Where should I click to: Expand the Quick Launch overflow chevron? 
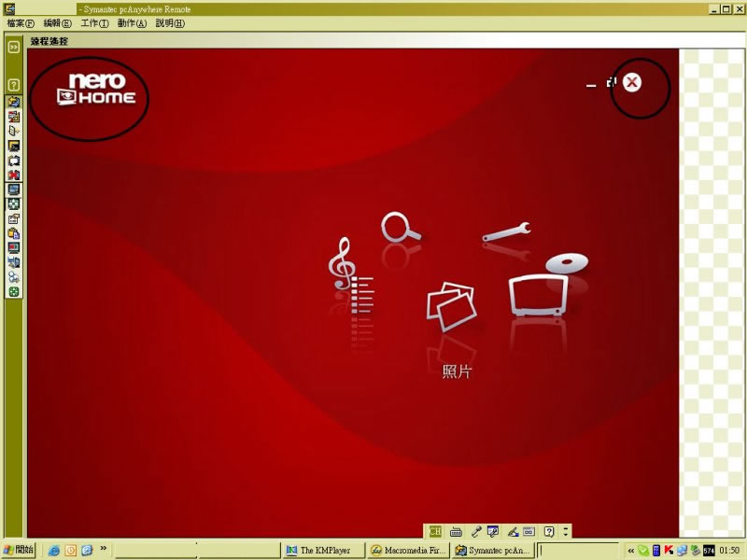tap(103, 549)
